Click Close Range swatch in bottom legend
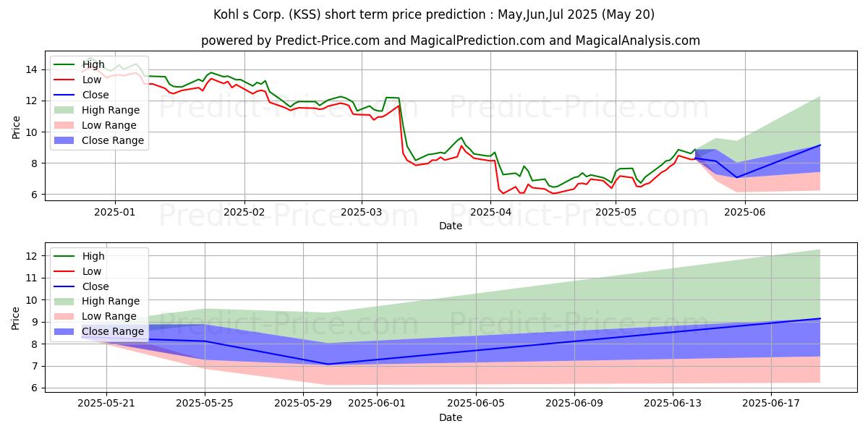The height and width of the screenshot is (434, 868). pos(65,332)
